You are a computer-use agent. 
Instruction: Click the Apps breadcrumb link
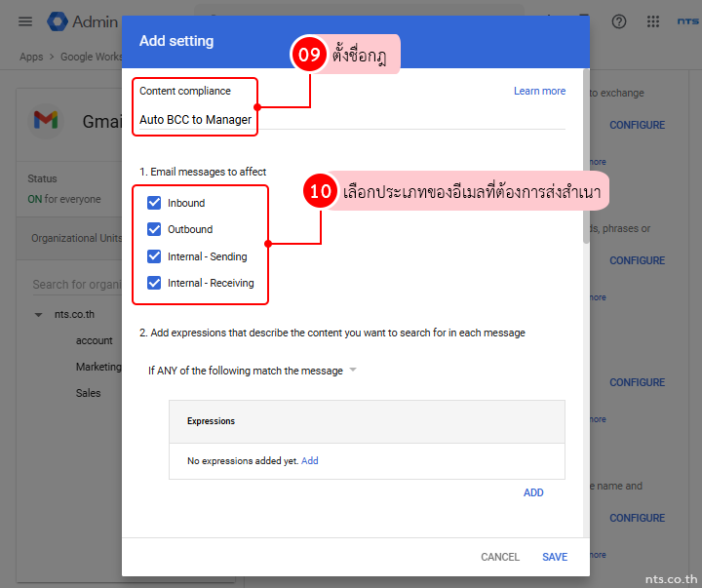31,57
